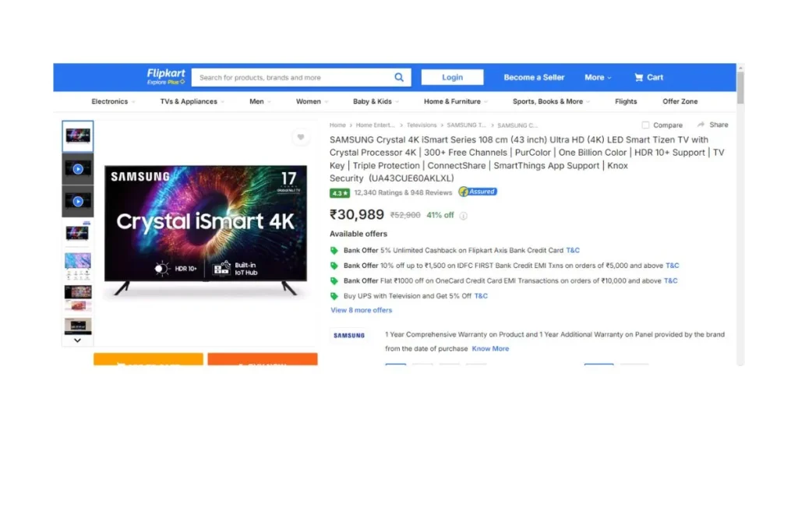This screenshot has height=532, width=798.
Task: Select the fourth TV image thumbnail
Action: click(x=78, y=234)
